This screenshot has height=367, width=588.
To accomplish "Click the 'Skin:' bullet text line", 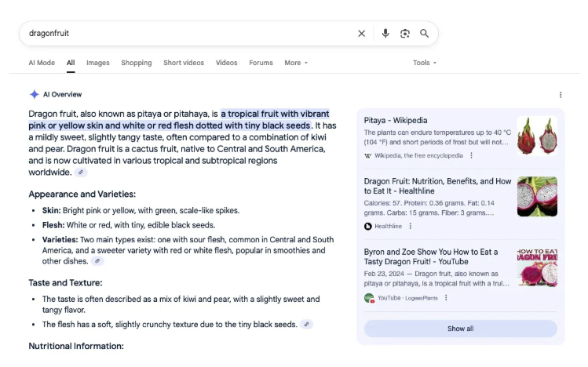I will [141, 210].
